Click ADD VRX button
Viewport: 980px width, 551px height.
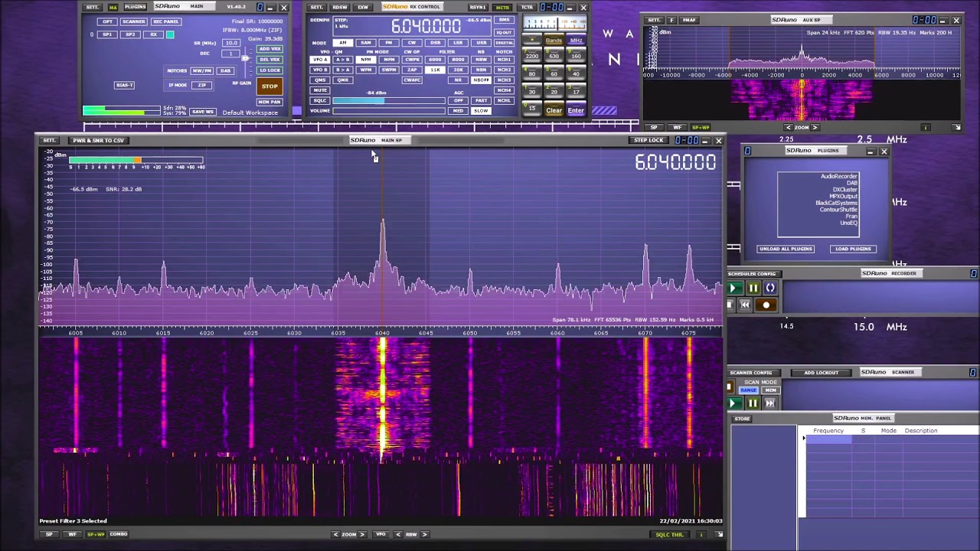point(269,49)
